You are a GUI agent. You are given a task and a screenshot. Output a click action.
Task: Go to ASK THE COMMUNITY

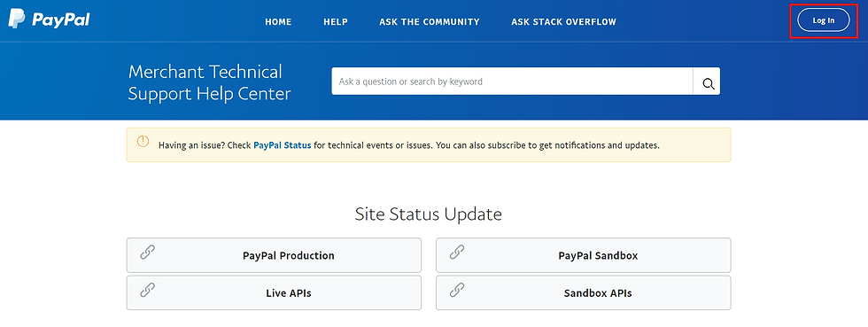430,22
